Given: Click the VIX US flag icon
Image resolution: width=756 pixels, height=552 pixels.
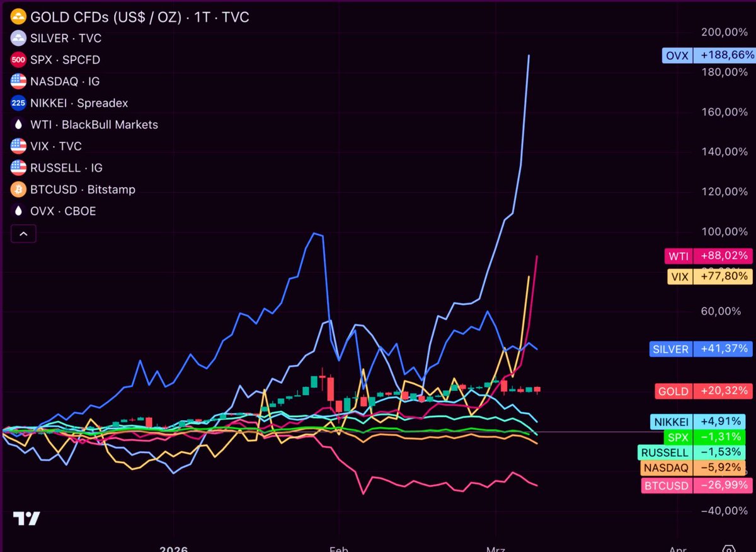Looking at the screenshot, I should coord(19,146).
